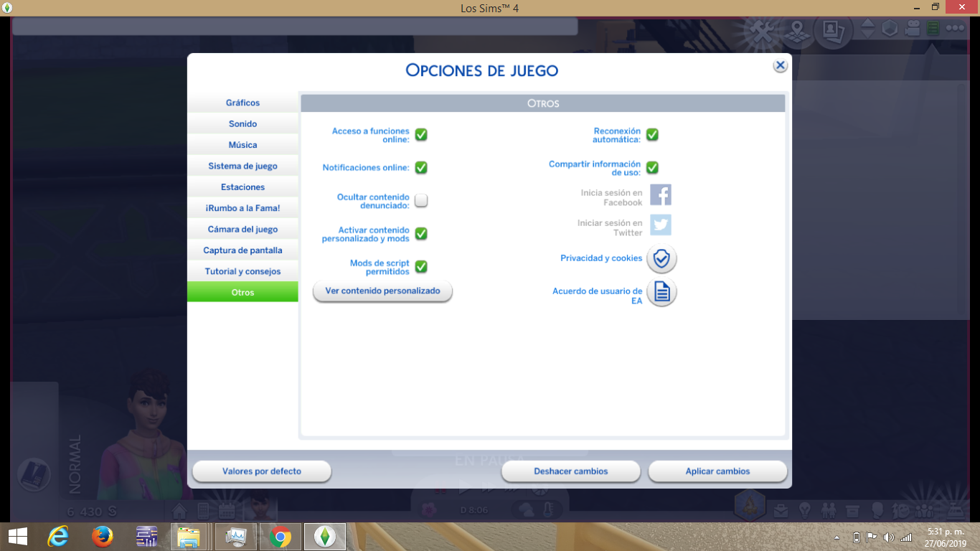
Task: Click Valores por defecto button
Action: [x=262, y=471]
